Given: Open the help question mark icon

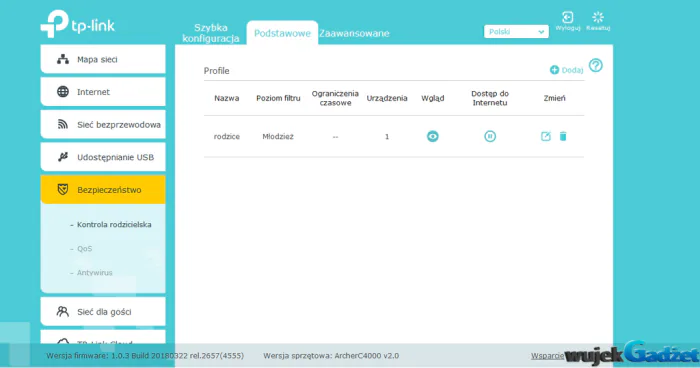Looking at the screenshot, I should [x=596, y=66].
